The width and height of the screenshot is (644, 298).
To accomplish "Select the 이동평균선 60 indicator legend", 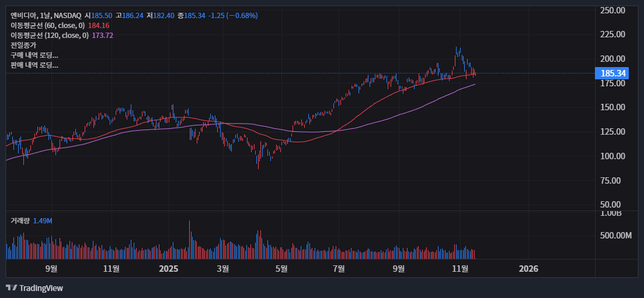I will pos(48,26).
